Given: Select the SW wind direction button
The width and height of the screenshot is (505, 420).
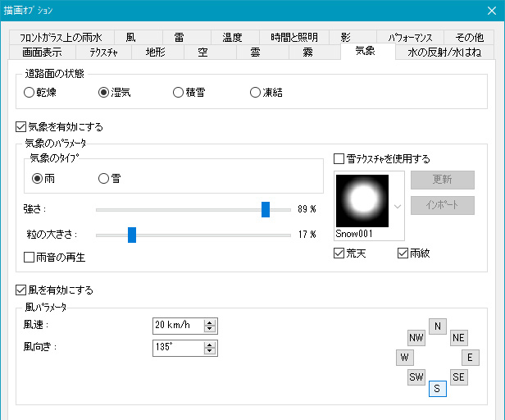Looking at the screenshot, I should coord(416,377).
